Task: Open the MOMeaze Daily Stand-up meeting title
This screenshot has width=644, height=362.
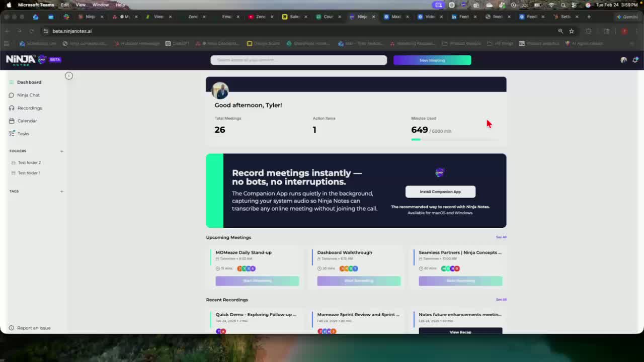Action: 244,252
